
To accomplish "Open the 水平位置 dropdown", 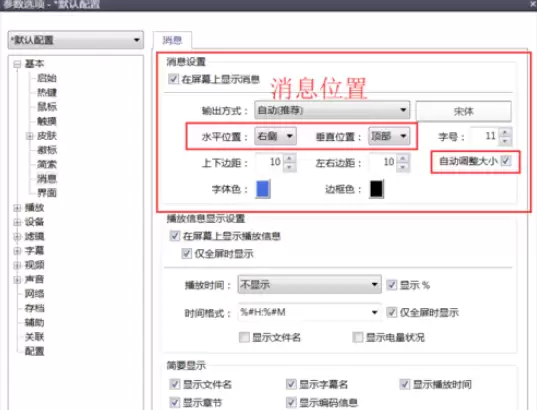I will coord(275,136).
